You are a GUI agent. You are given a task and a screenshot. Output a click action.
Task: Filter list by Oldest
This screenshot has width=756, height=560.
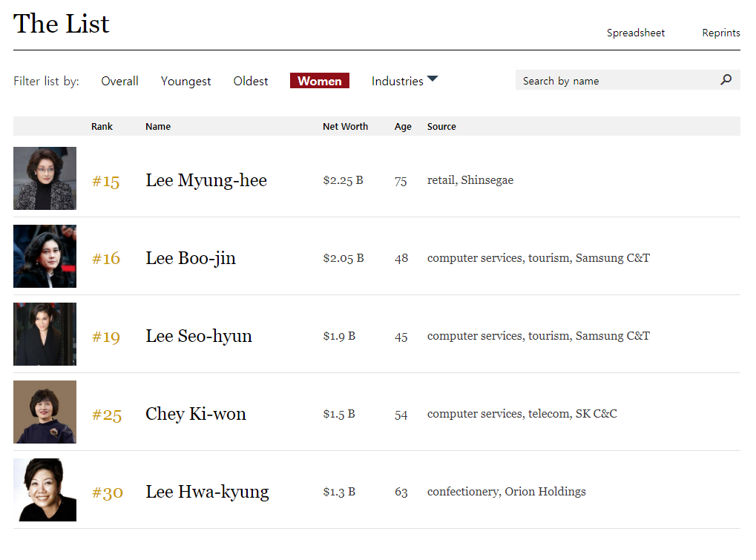[x=251, y=81]
